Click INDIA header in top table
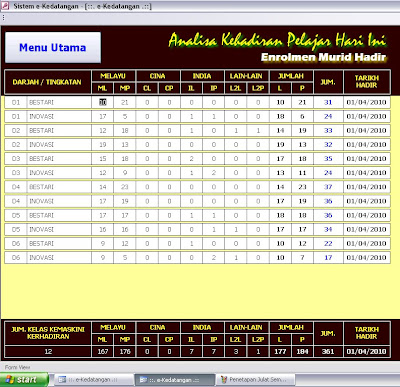The image size is (400, 387). pyautogui.click(x=202, y=76)
